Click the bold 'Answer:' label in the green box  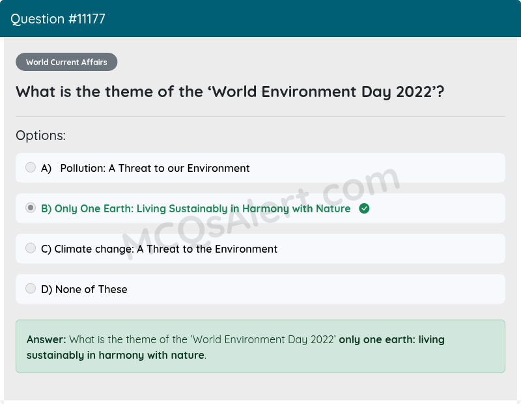click(46, 340)
